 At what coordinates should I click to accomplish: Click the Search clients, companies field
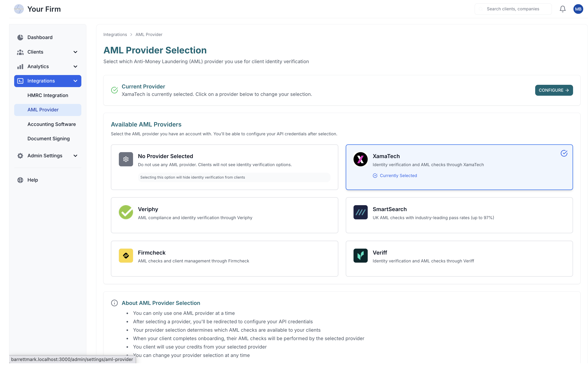[513, 9]
